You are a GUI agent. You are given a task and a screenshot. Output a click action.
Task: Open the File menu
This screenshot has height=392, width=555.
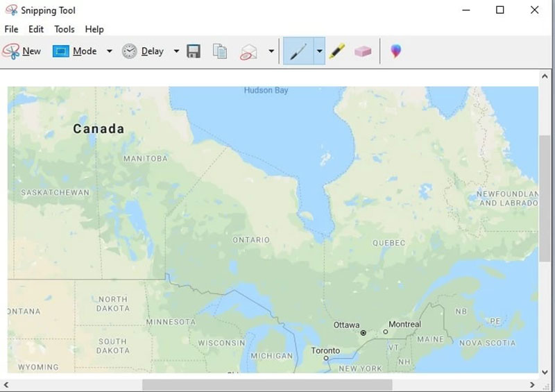[x=11, y=29]
